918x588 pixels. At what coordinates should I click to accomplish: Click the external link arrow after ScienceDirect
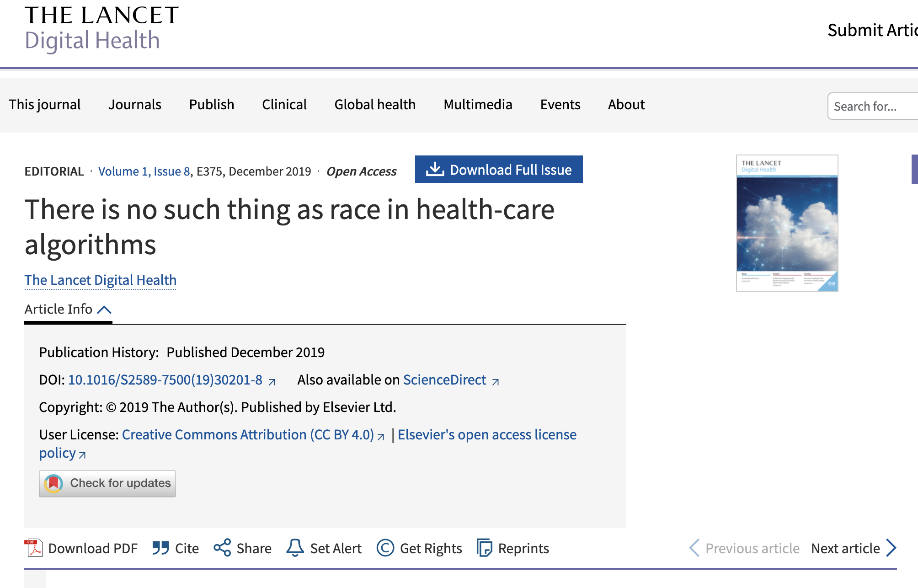coord(496,382)
